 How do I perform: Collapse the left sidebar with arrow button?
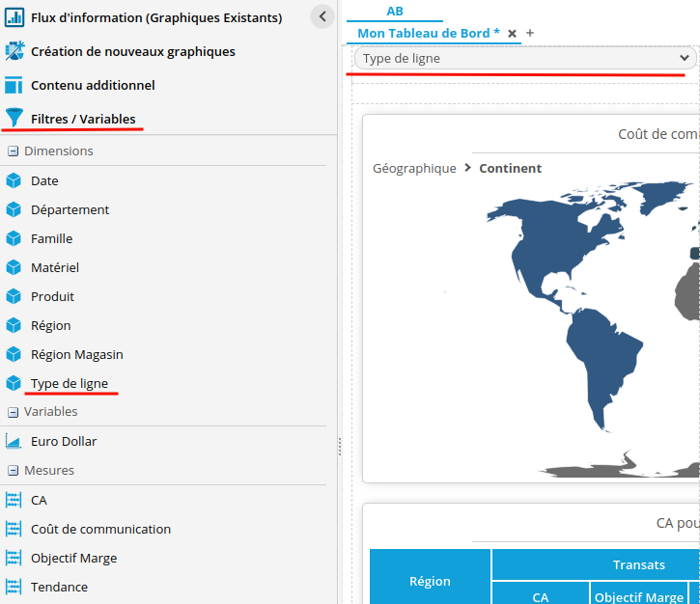[322, 15]
